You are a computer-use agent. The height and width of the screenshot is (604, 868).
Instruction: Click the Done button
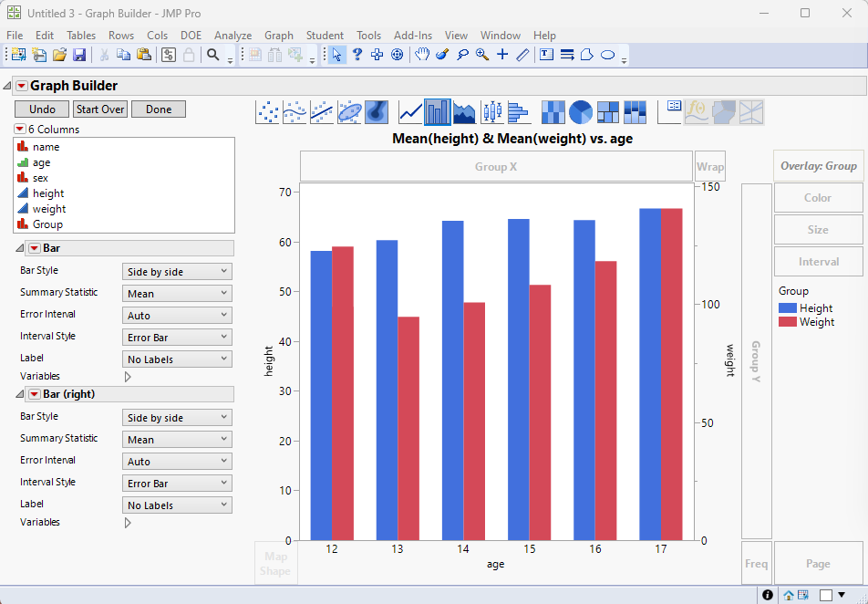tap(158, 108)
